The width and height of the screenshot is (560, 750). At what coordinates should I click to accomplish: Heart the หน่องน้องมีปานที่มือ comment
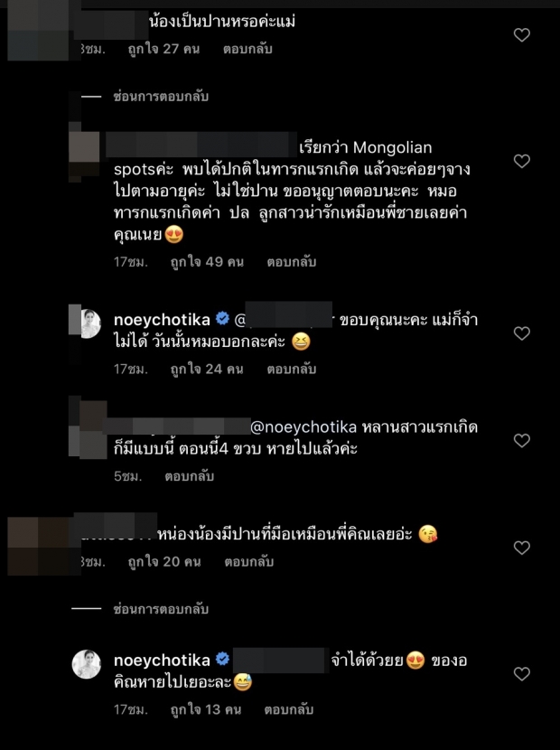click(522, 548)
